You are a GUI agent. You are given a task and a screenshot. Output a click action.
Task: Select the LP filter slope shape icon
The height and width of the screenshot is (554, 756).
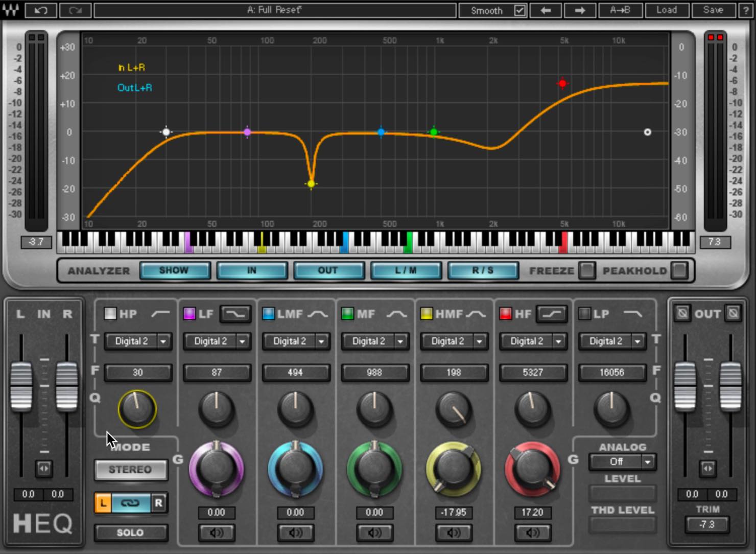(633, 314)
